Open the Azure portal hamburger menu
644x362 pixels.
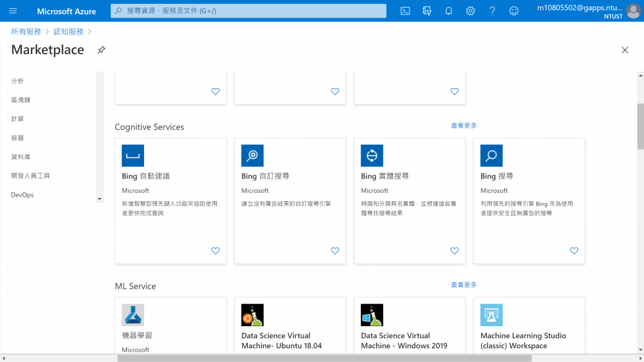pos(13,11)
